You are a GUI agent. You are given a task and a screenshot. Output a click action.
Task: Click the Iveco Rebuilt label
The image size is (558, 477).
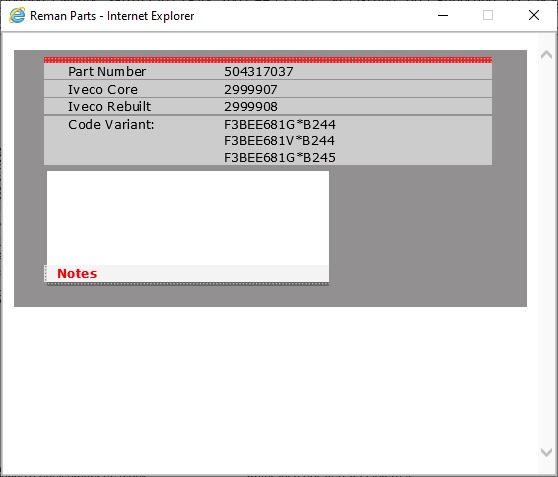click(109, 106)
